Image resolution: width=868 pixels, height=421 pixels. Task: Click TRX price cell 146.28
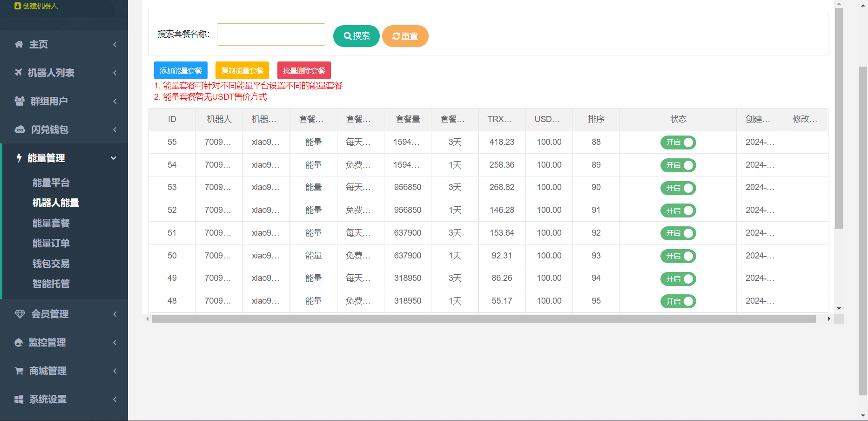tap(502, 210)
